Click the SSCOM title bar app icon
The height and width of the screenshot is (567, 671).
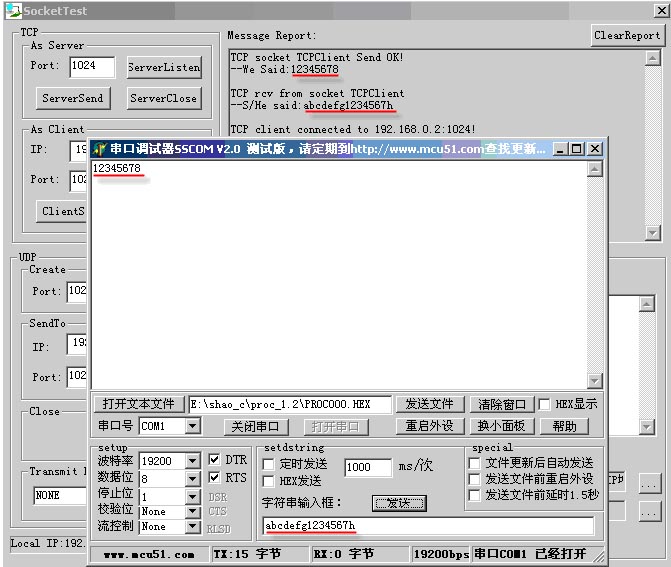pos(100,149)
